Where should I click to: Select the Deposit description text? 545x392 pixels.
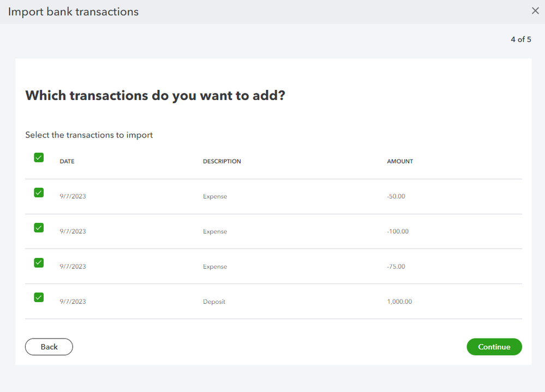pyautogui.click(x=214, y=301)
